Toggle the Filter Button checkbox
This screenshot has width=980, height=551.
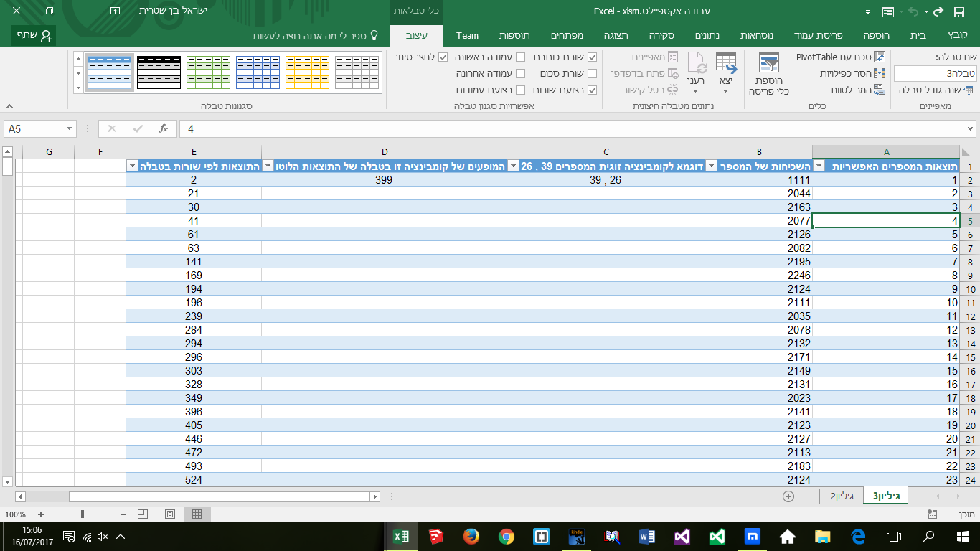click(x=443, y=57)
